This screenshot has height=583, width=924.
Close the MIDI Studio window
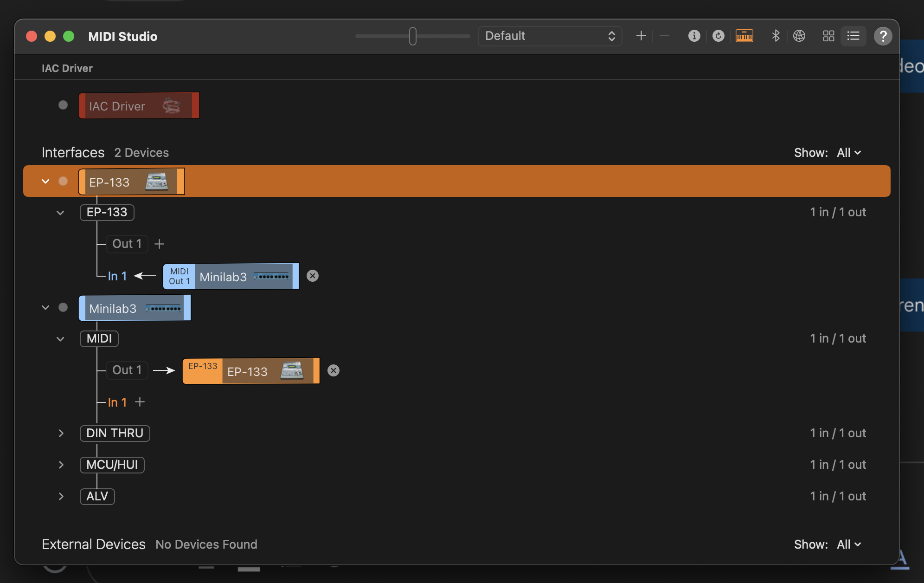32,36
